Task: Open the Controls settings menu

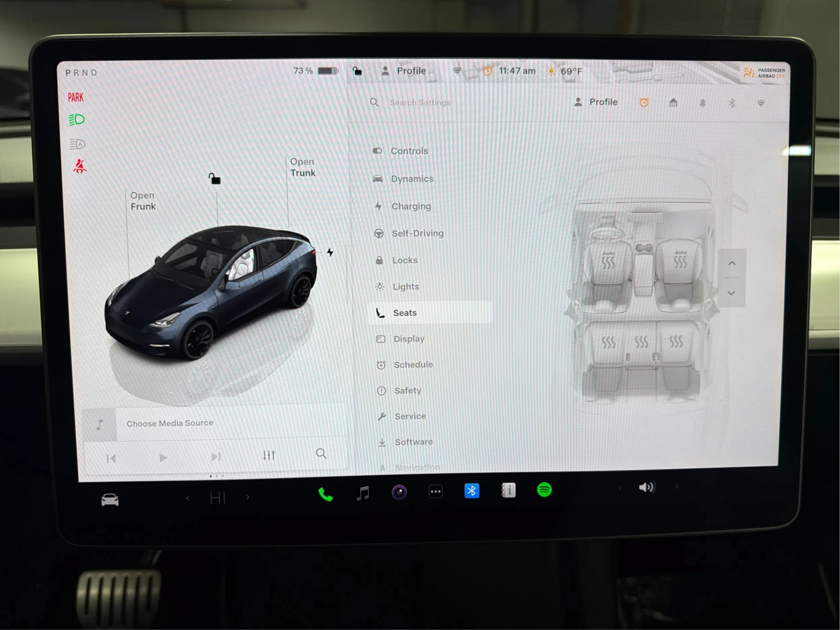Action: (x=400, y=151)
